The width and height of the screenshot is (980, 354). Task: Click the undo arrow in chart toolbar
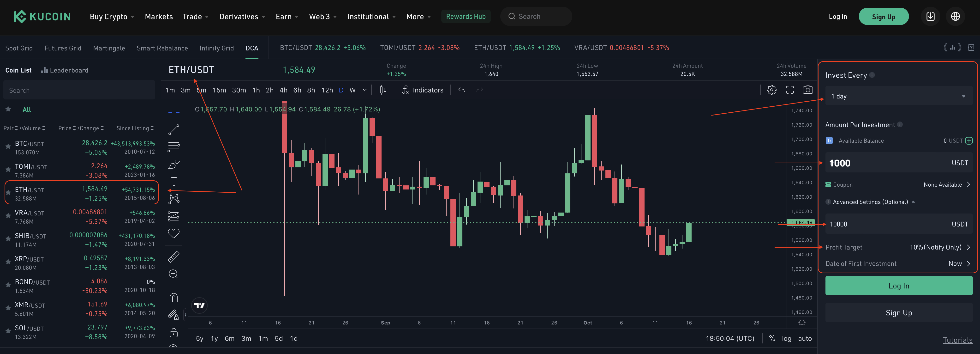click(461, 90)
